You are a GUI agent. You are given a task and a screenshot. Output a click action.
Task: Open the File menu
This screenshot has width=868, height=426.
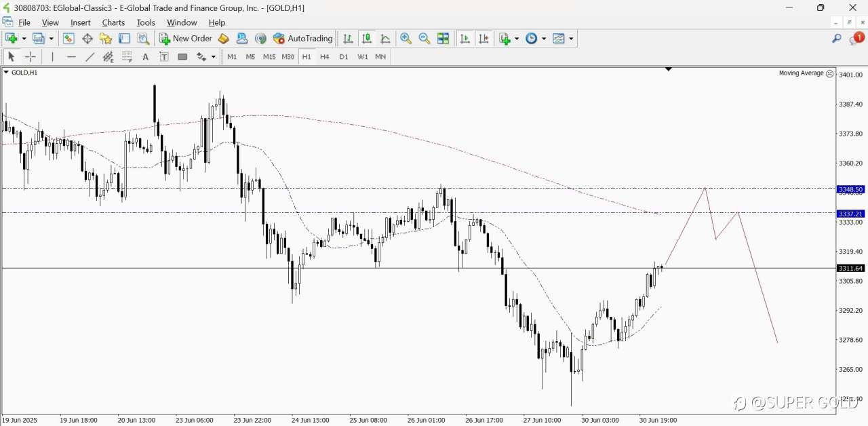24,22
